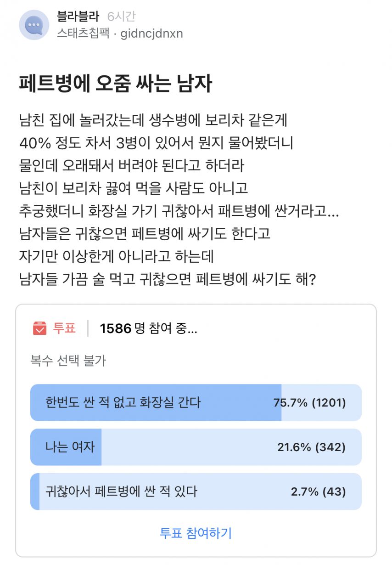The height and width of the screenshot is (565, 392).
Task: Click the red '투표' label text
Action: [x=64, y=328]
